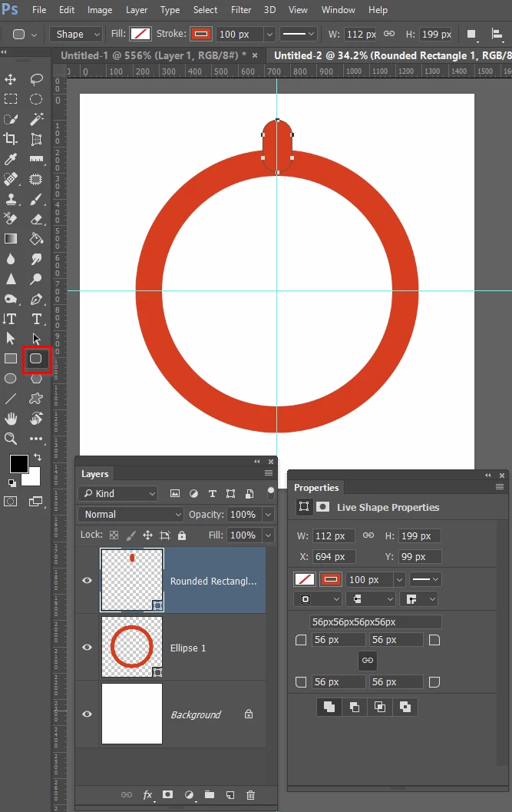Hide the Ellipse 1 layer
512x812 pixels.
[x=88, y=648]
